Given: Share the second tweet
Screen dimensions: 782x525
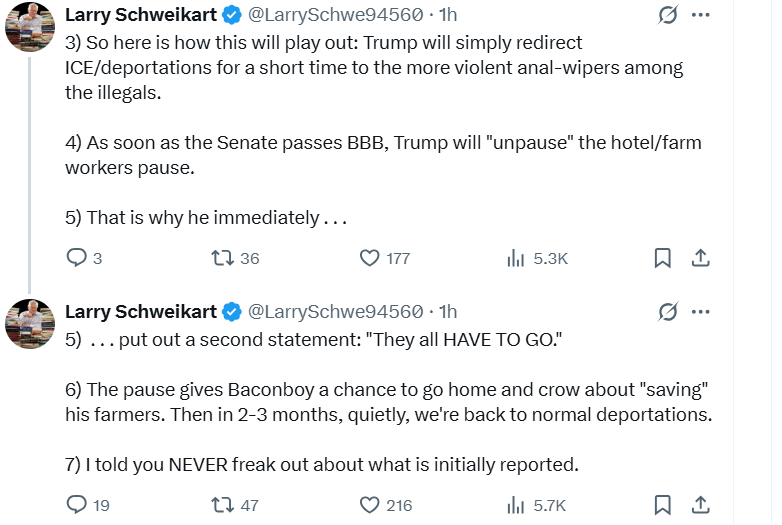Looking at the screenshot, I should (701, 505).
